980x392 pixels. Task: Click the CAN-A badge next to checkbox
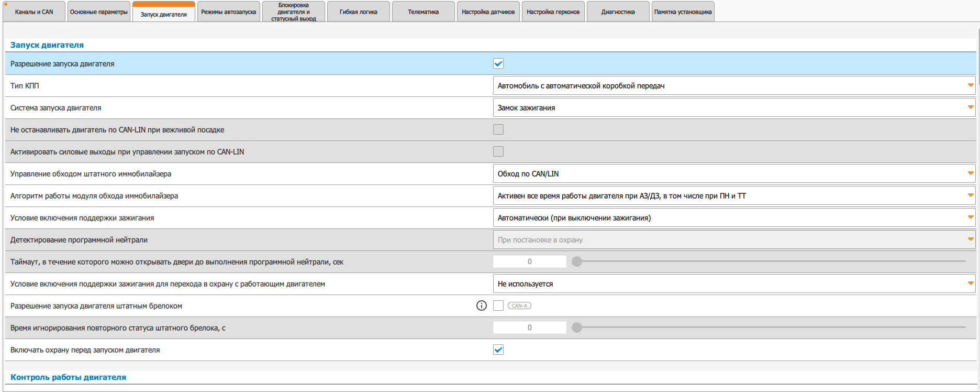(519, 306)
